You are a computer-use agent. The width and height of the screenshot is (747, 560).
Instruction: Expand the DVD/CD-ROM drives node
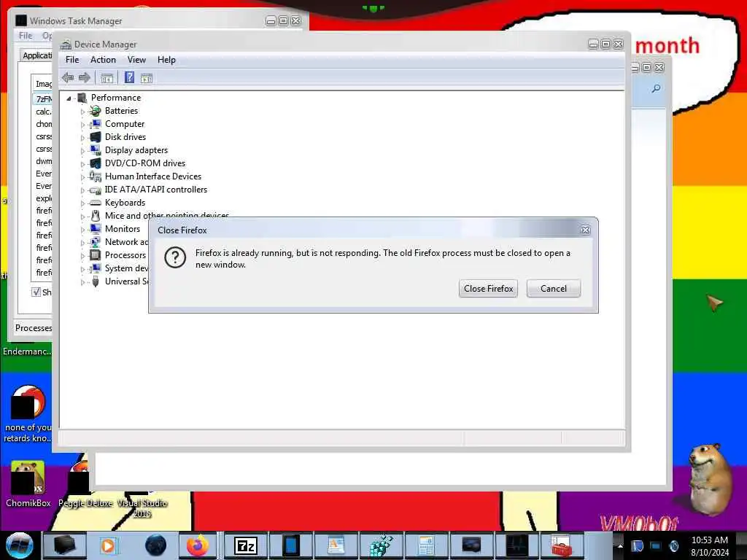point(82,164)
